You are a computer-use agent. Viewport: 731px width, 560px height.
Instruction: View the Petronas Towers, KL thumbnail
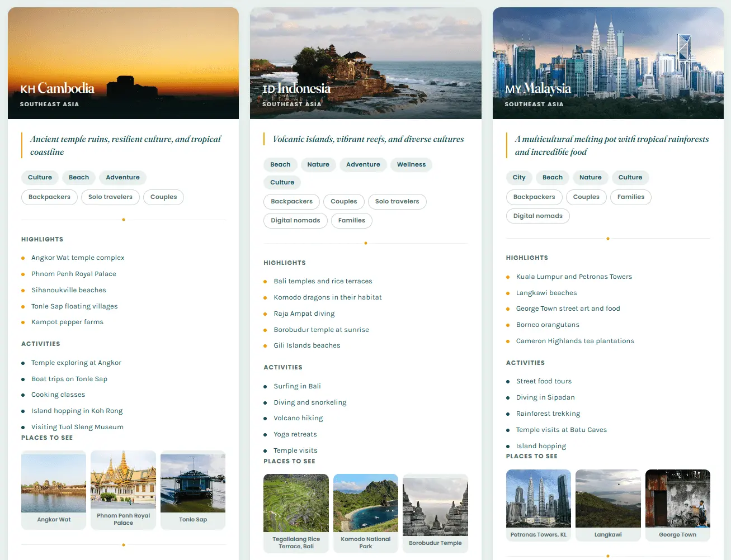(x=539, y=506)
